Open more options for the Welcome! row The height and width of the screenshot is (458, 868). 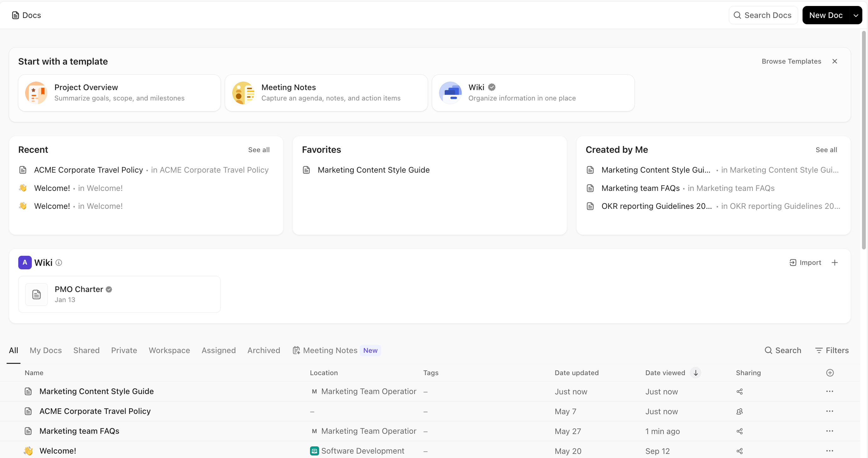click(829, 450)
